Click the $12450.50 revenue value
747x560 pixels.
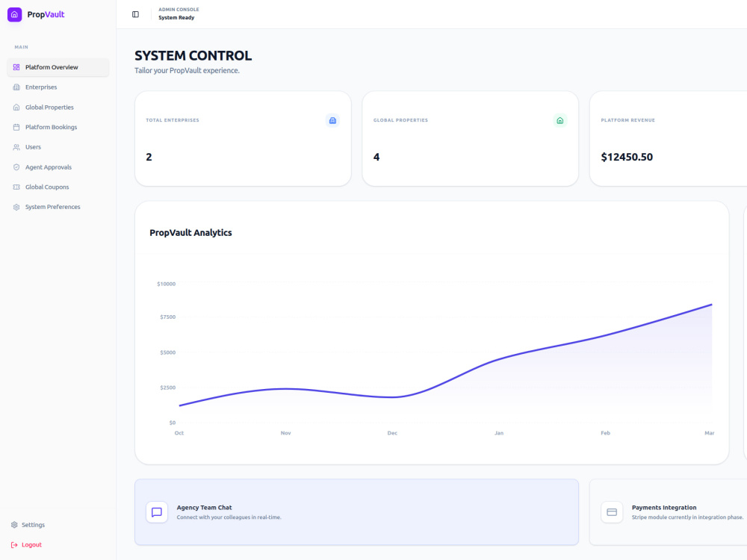tap(627, 157)
